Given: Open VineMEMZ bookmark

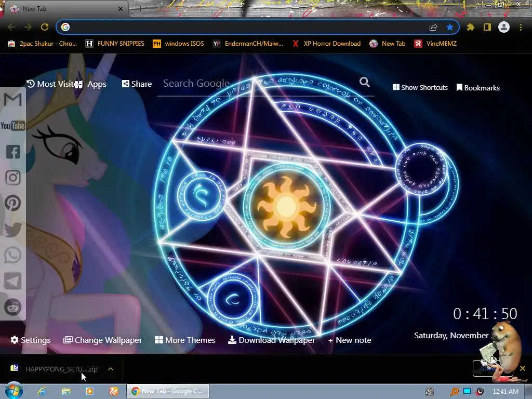Looking at the screenshot, I should pos(436,44).
